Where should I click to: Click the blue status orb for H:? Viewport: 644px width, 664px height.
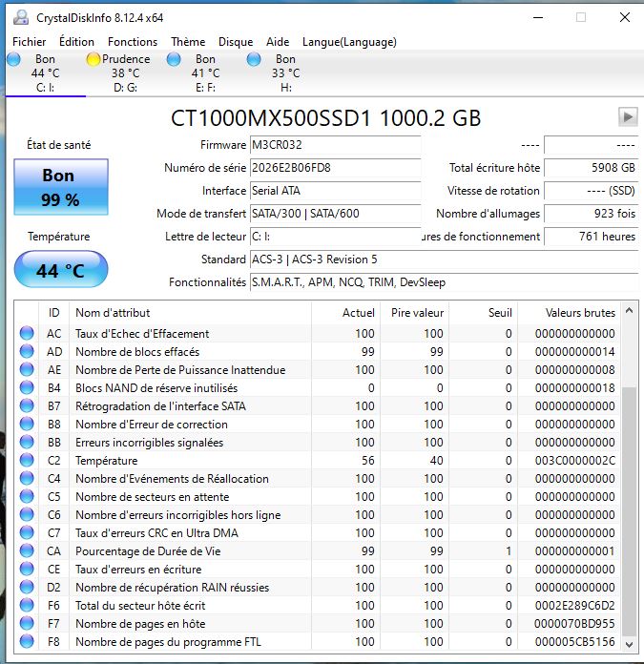tap(254, 59)
